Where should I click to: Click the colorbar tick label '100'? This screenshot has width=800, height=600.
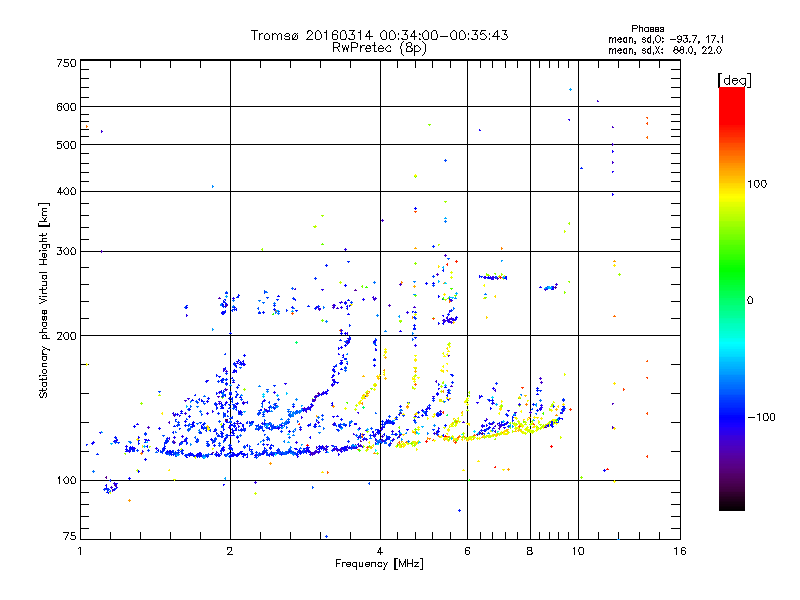point(757,184)
